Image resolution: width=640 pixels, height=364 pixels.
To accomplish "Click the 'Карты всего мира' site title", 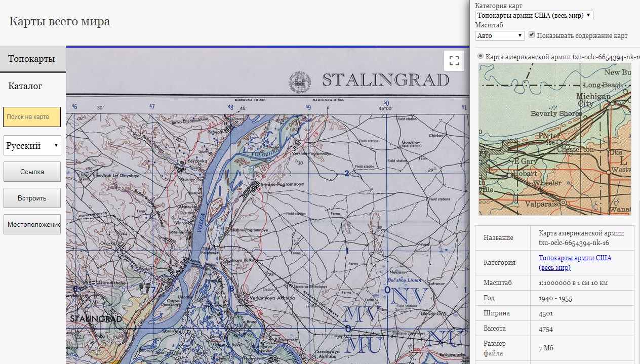I will (x=60, y=22).
